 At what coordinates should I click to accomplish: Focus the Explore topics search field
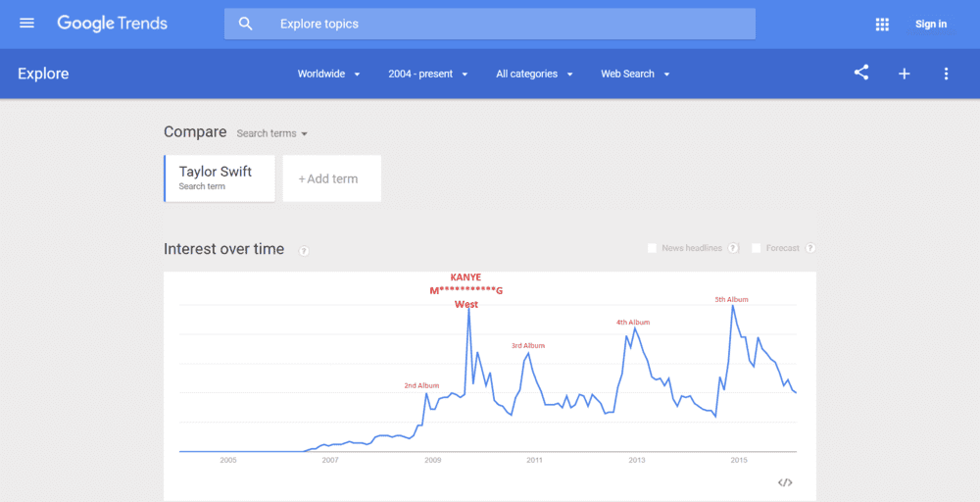(489, 24)
